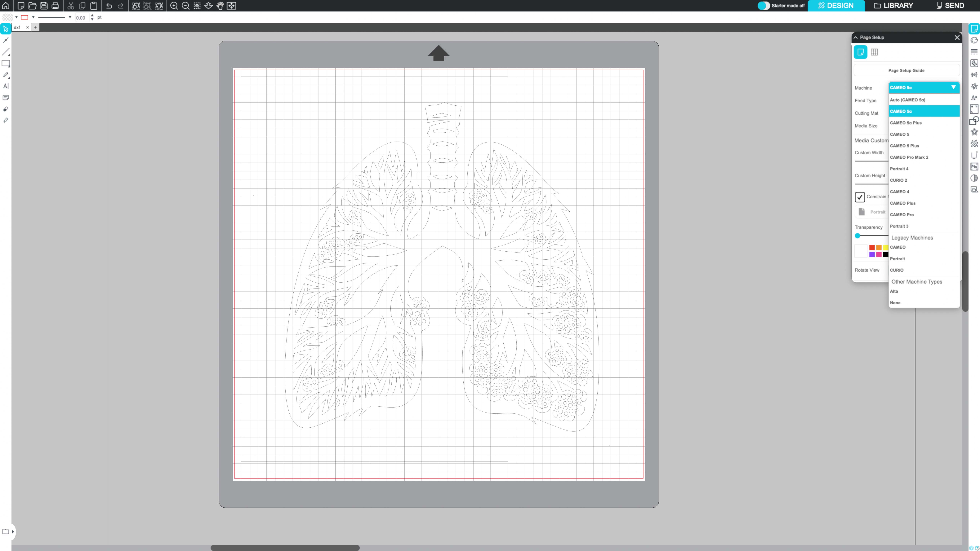Pick the red color swatch

tap(872, 248)
